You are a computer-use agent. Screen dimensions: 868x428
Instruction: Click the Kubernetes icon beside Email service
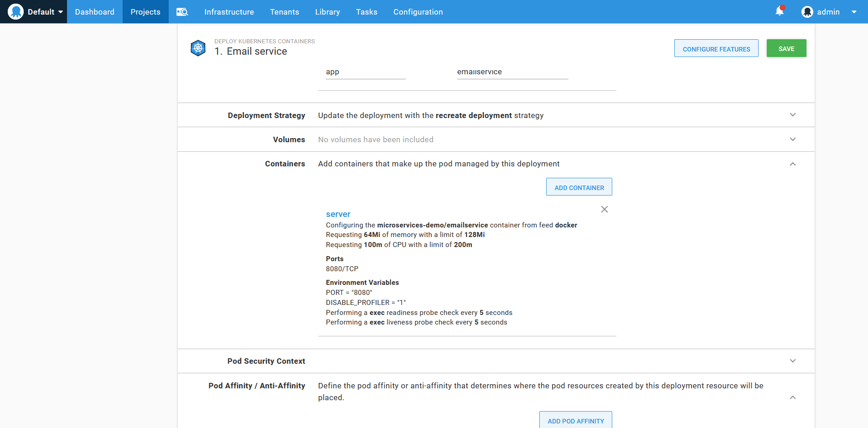pos(198,47)
